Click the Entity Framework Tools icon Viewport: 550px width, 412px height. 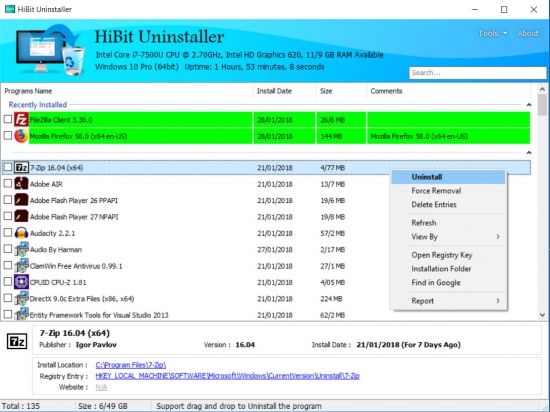21,314
